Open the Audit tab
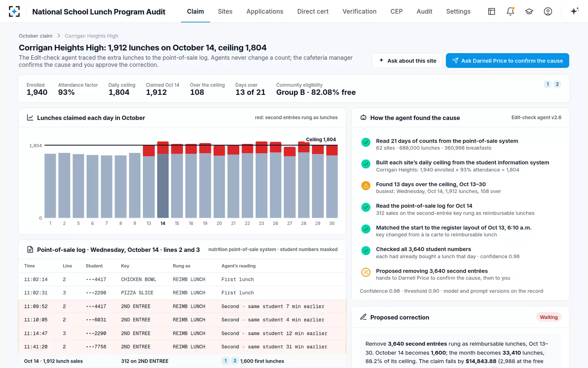Image resolution: width=588 pixels, height=368 pixels. (x=424, y=11)
